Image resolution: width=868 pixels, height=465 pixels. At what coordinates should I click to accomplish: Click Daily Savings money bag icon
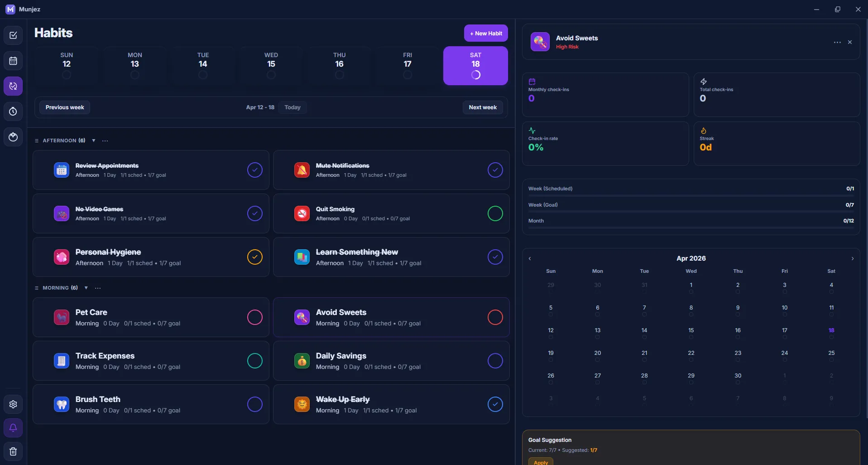tap(302, 361)
